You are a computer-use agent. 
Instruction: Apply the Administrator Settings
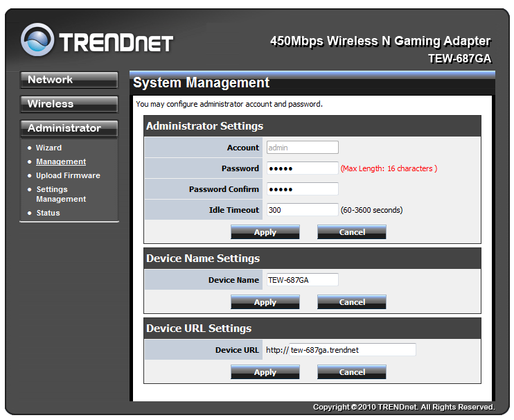pos(265,232)
